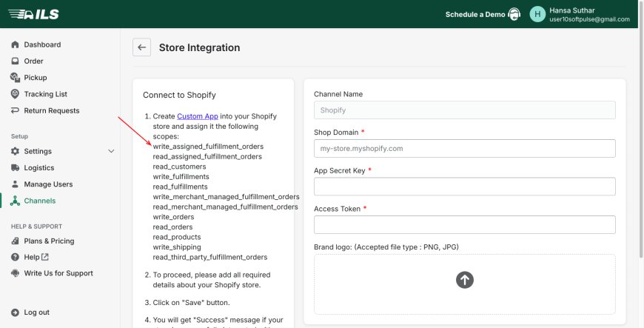The width and height of the screenshot is (644, 328).
Task: Click the headset icon beside Schedule a Demo
Action: click(x=514, y=14)
